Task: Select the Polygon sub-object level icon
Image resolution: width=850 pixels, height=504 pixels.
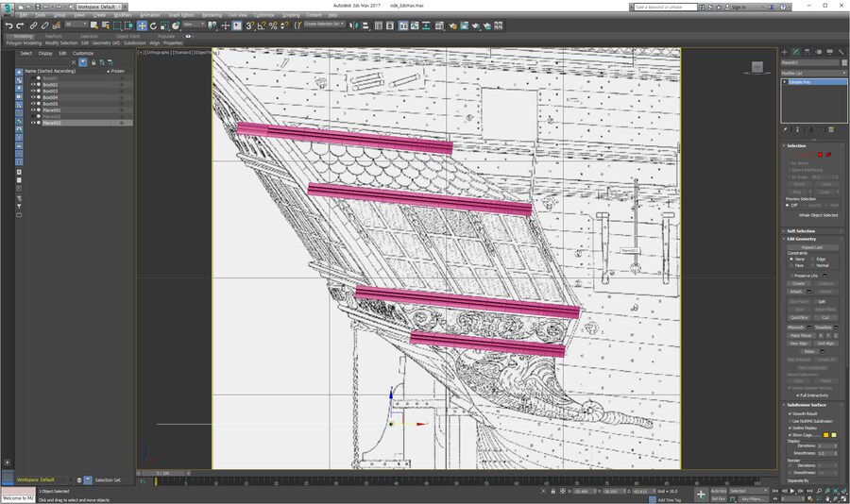Action: [820, 155]
